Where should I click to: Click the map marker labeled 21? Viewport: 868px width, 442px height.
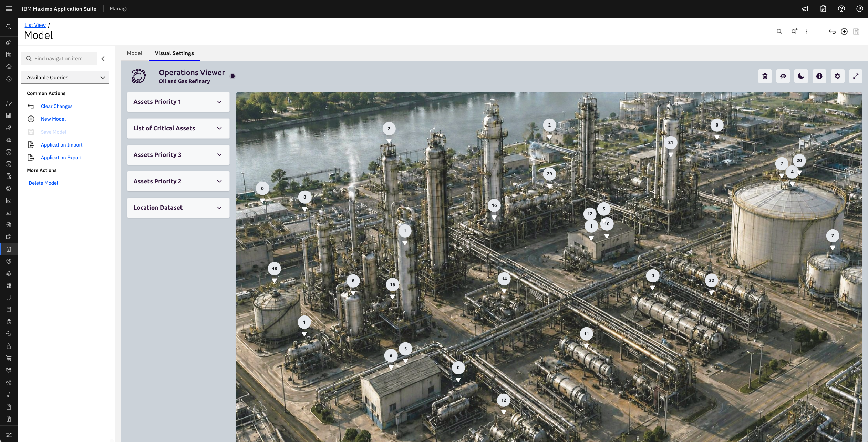670,143
